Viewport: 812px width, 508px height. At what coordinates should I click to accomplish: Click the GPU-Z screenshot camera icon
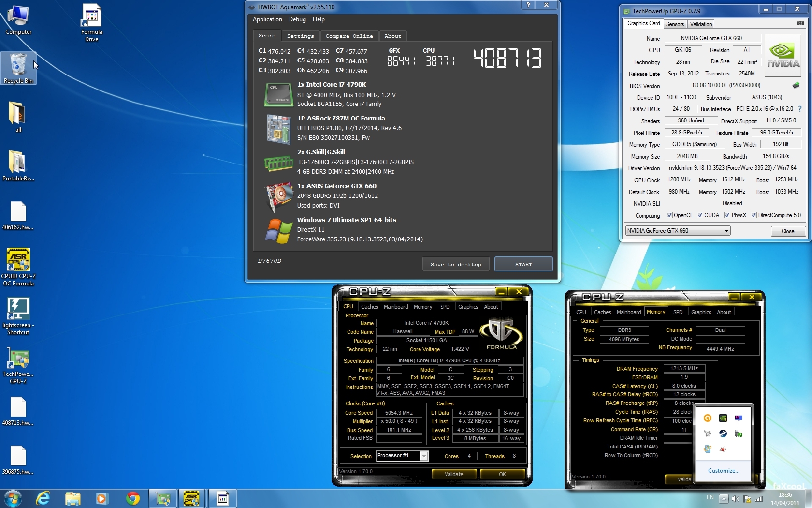click(x=800, y=23)
